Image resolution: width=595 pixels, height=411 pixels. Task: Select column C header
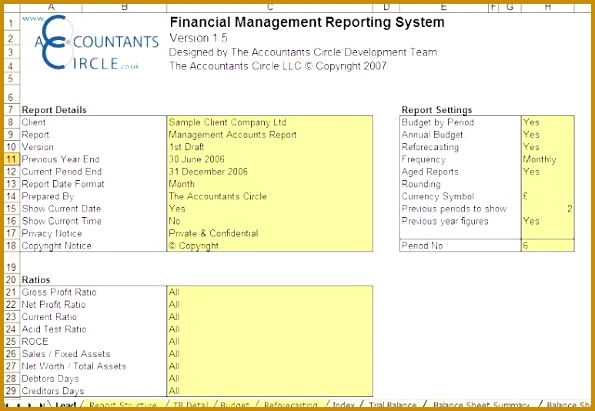[270, 8]
